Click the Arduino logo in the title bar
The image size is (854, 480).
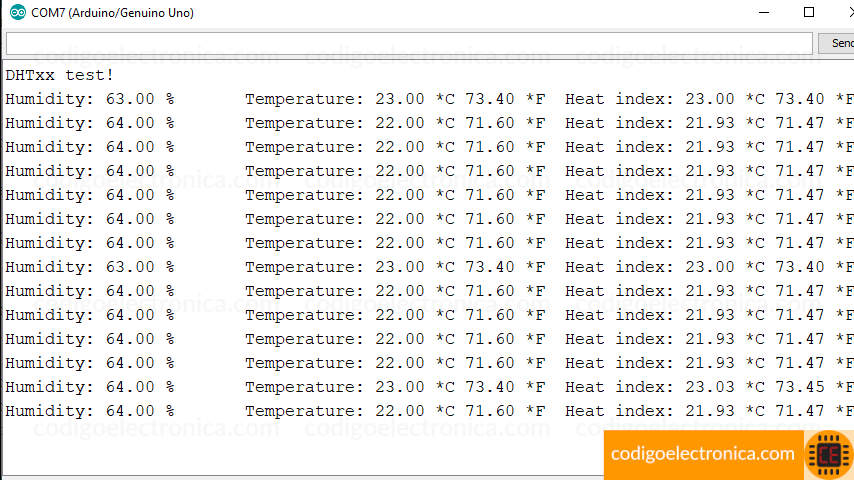click(18, 12)
